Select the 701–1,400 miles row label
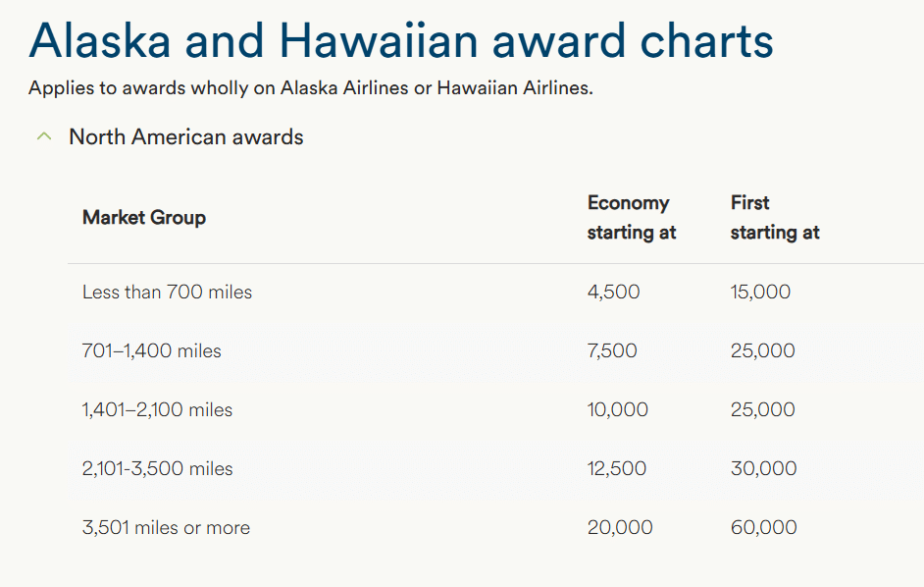 (x=152, y=350)
